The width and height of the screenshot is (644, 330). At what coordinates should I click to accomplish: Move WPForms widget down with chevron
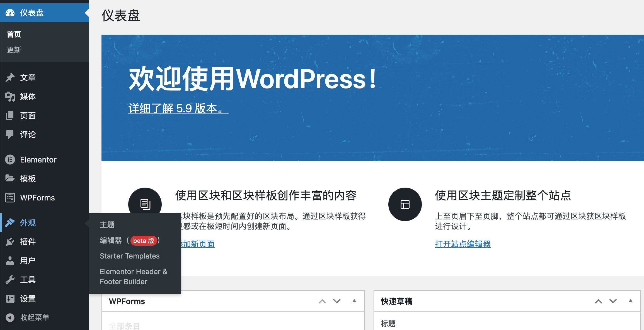337,301
